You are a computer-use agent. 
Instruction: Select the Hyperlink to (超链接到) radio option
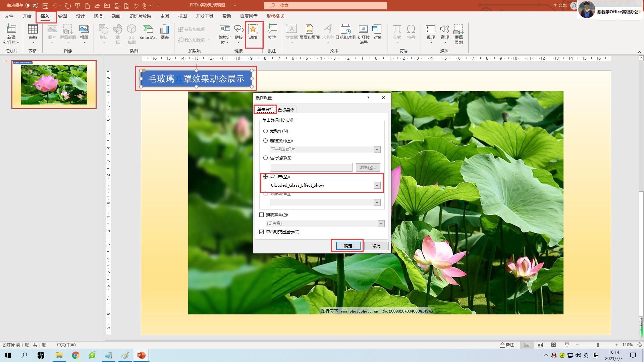tap(266, 141)
